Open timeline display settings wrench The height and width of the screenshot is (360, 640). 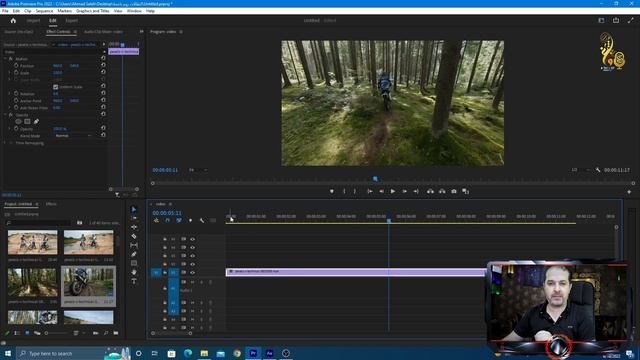(202, 220)
